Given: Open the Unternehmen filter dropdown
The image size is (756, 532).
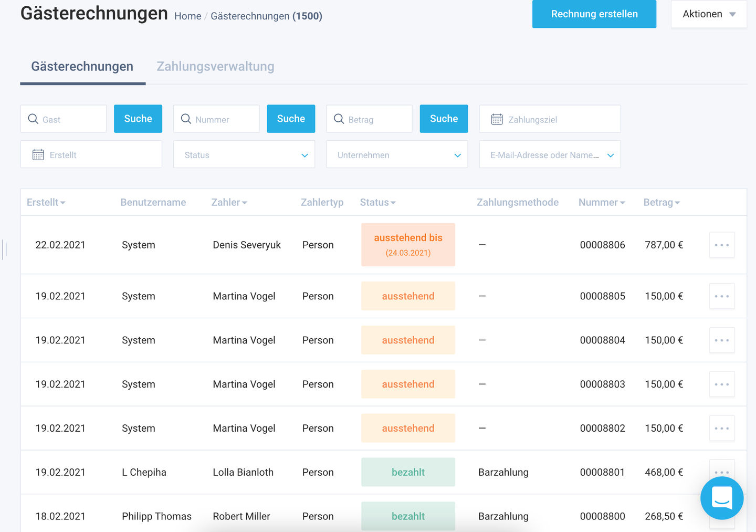Looking at the screenshot, I should coord(397,154).
